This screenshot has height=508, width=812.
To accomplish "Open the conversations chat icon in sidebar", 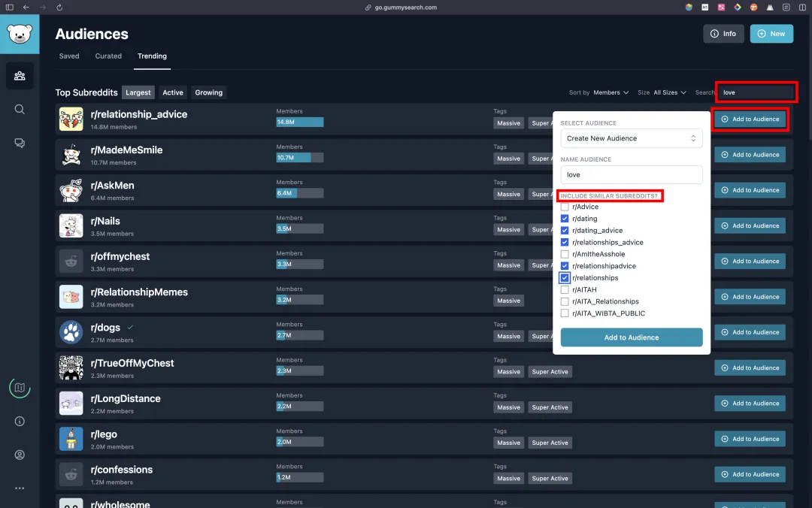I will pyautogui.click(x=20, y=143).
